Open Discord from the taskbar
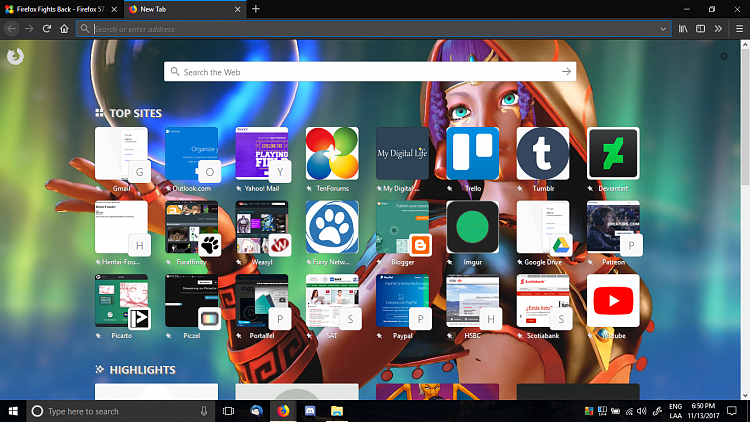This screenshot has height=422, width=750. coord(310,411)
